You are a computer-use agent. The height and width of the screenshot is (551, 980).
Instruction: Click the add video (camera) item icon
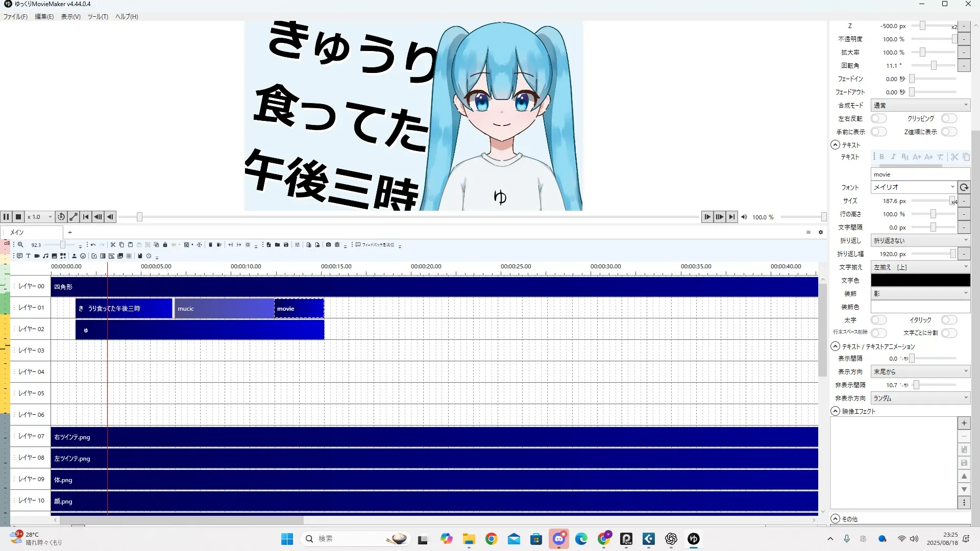click(x=37, y=256)
